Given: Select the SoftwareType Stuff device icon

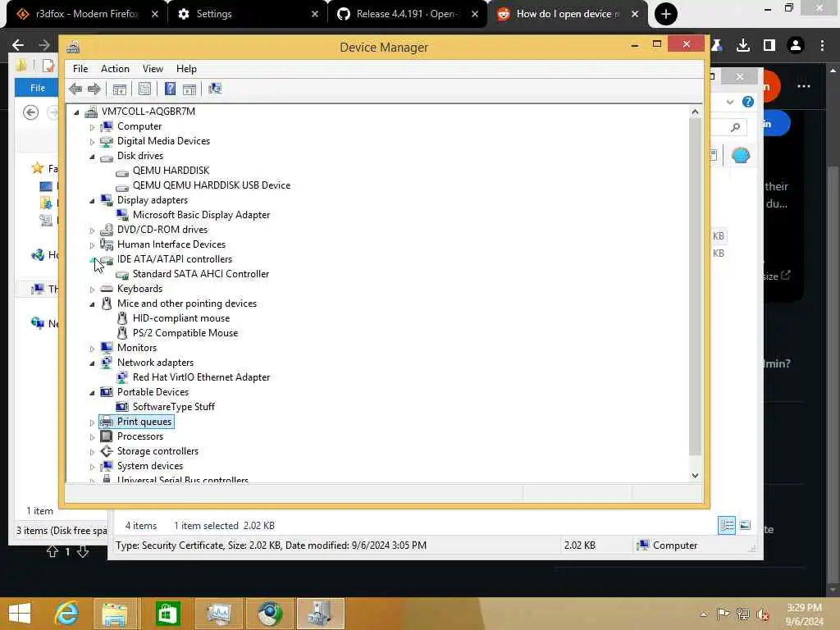Looking at the screenshot, I should tap(122, 407).
